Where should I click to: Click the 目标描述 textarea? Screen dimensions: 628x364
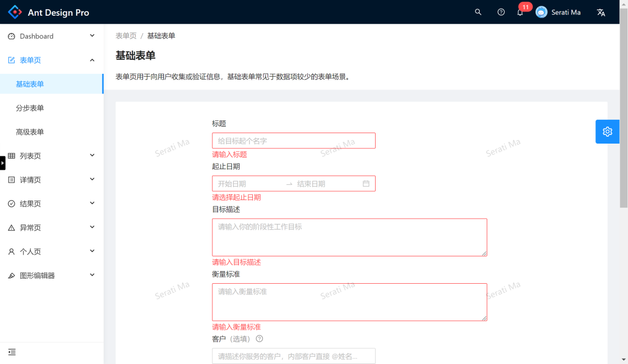349,237
